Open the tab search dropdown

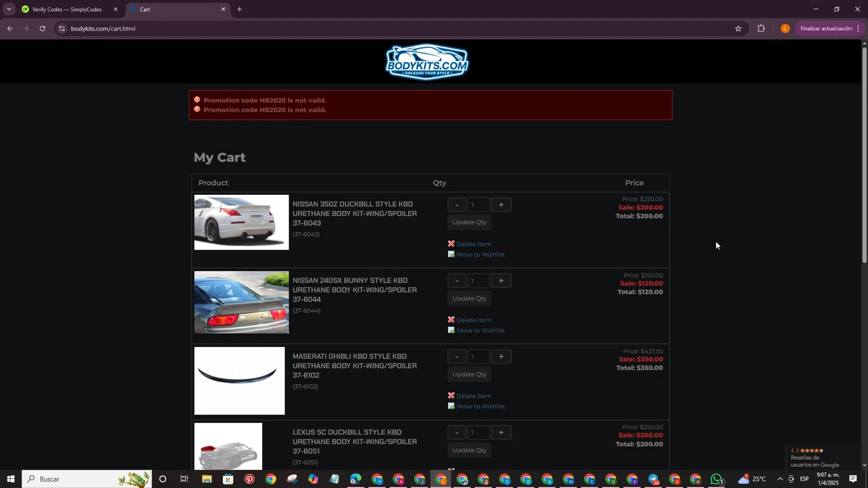(x=9, y=9)
